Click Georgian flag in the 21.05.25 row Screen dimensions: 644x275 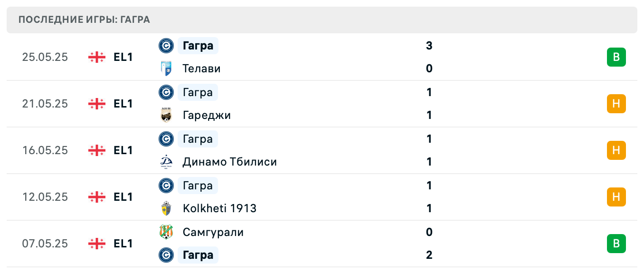(97, 104)
